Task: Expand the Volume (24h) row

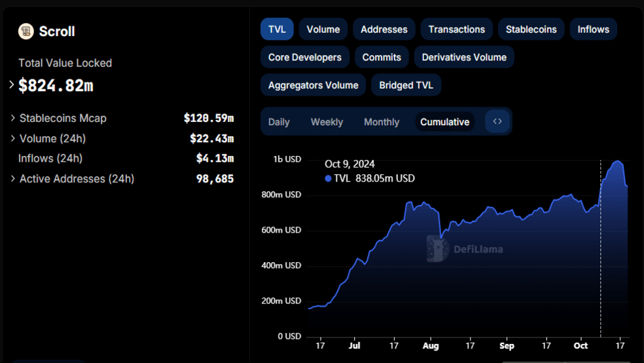Action: (12, 138)
